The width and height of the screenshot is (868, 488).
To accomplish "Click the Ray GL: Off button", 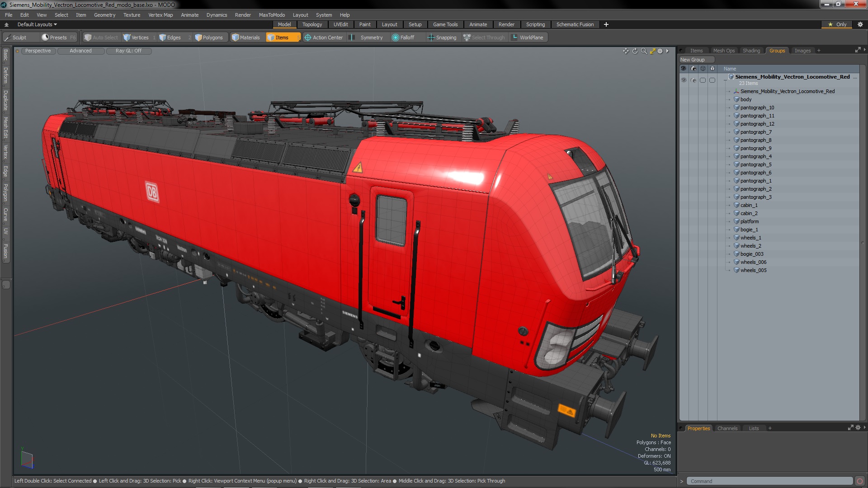I will 128,51.
